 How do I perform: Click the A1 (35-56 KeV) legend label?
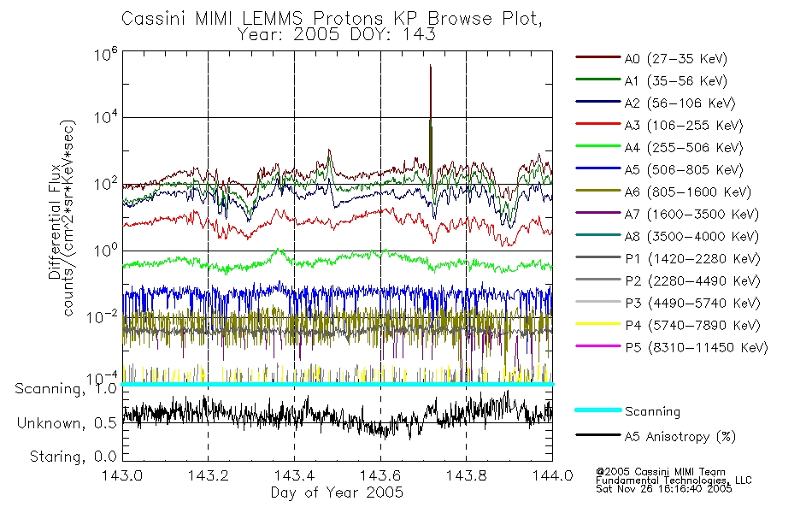676,81
